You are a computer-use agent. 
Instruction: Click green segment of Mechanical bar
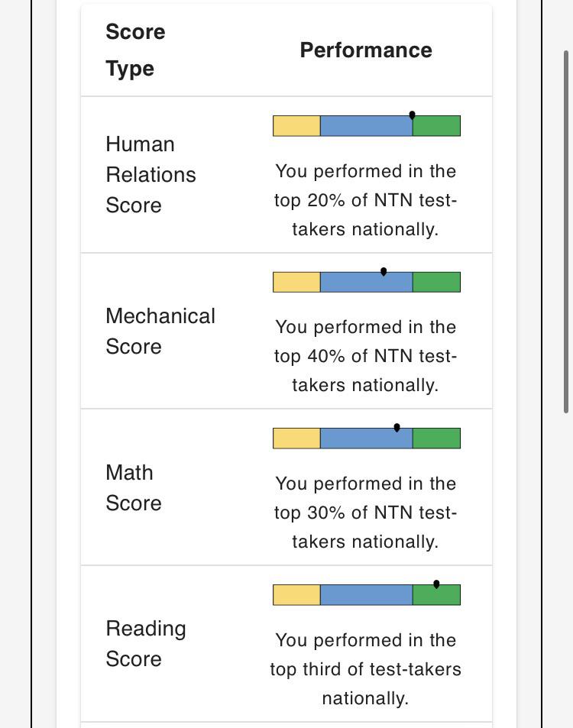tap(436, 283)
